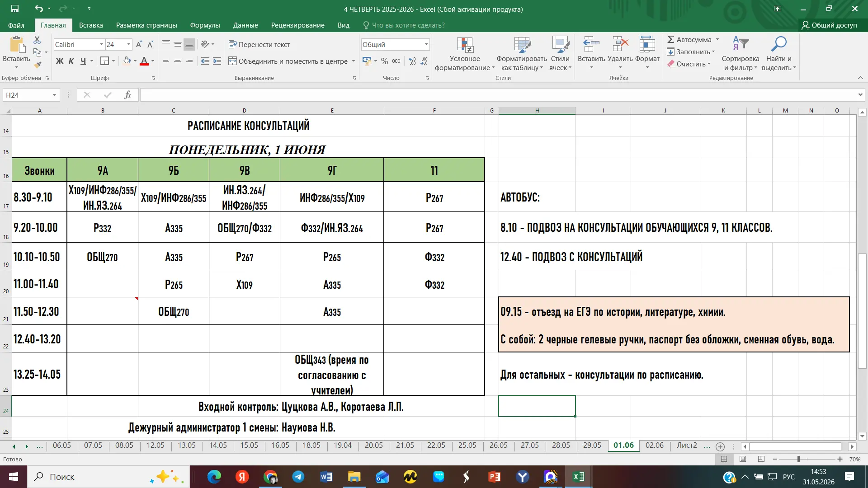The width and height of the screenshot is (868, 488).
Task: Open the fill color dropdown arrow
Action: (135, 61)
